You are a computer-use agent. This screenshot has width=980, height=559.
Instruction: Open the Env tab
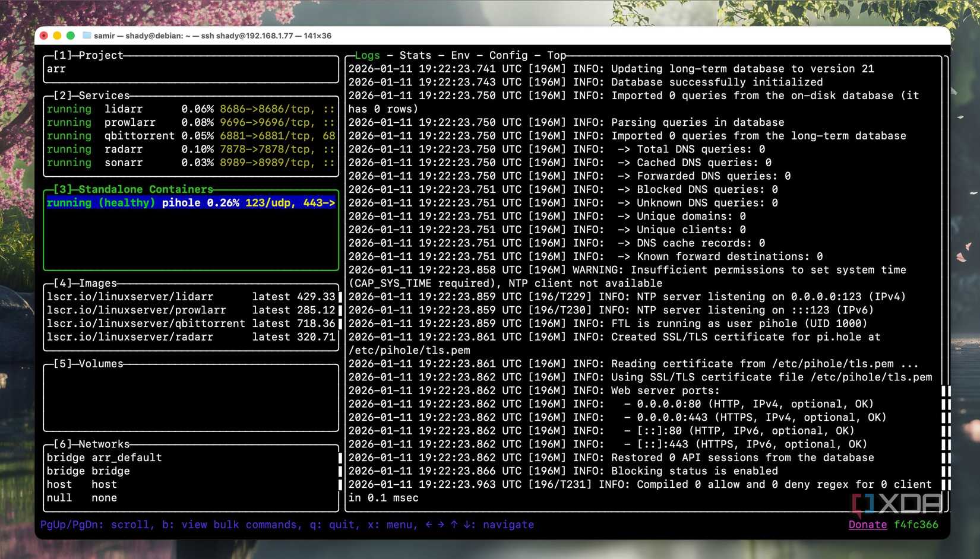click(x=462, y=55)
